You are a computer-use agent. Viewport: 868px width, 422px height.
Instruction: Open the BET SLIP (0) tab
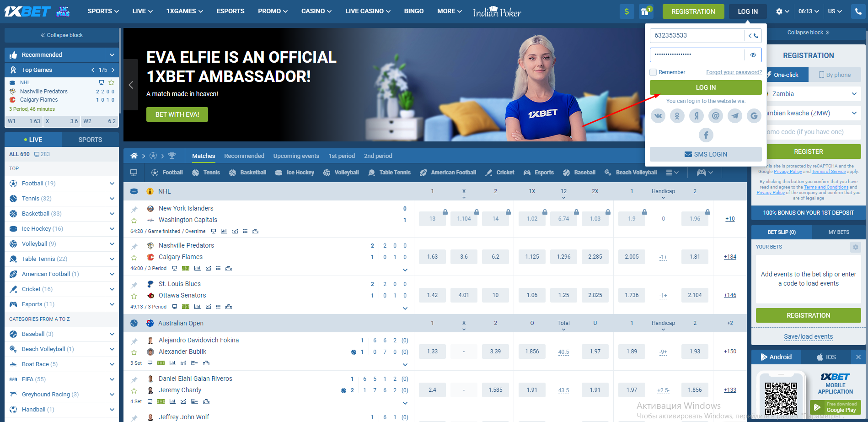coord(782,232)
